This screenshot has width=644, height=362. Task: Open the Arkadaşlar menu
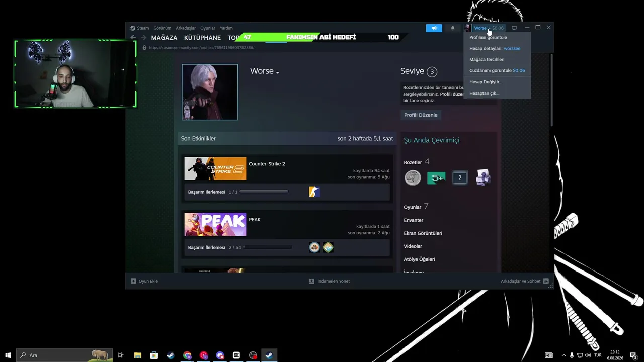186,28
